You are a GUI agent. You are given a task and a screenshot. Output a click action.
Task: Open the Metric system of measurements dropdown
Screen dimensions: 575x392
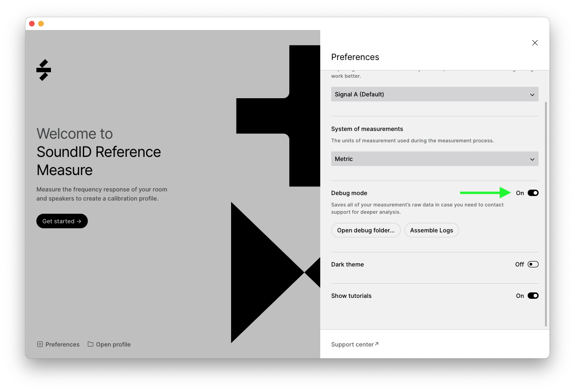pyautogui.click(x=435, y=159)
